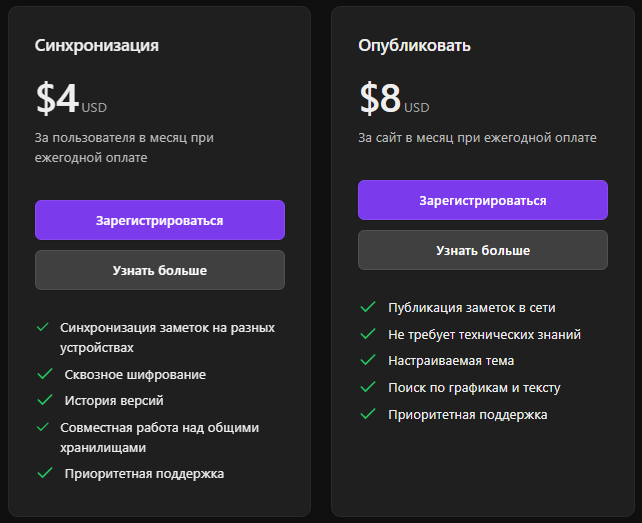
Task: Click the checkmark next to "Сквозное шифрование"
Action: tap(43, 374)
